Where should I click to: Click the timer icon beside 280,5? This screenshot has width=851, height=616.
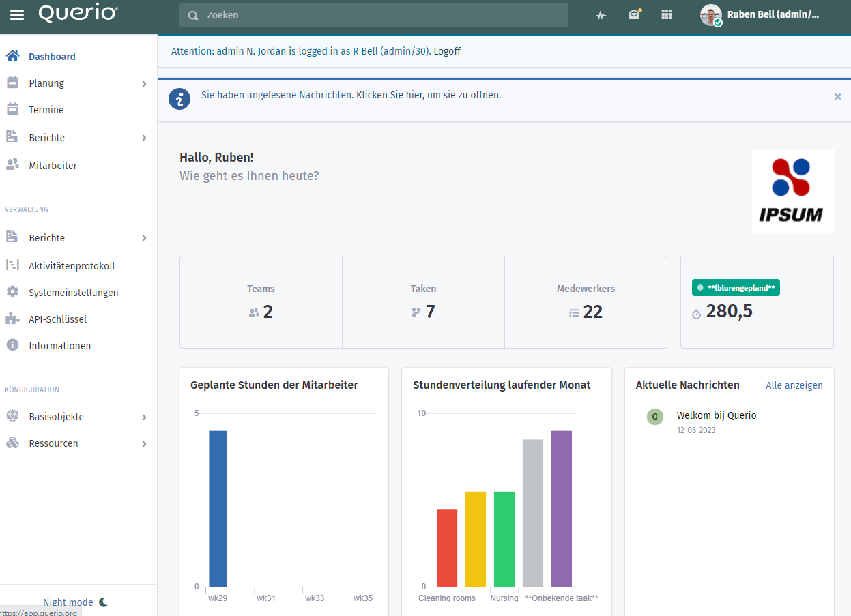[697, 314]
